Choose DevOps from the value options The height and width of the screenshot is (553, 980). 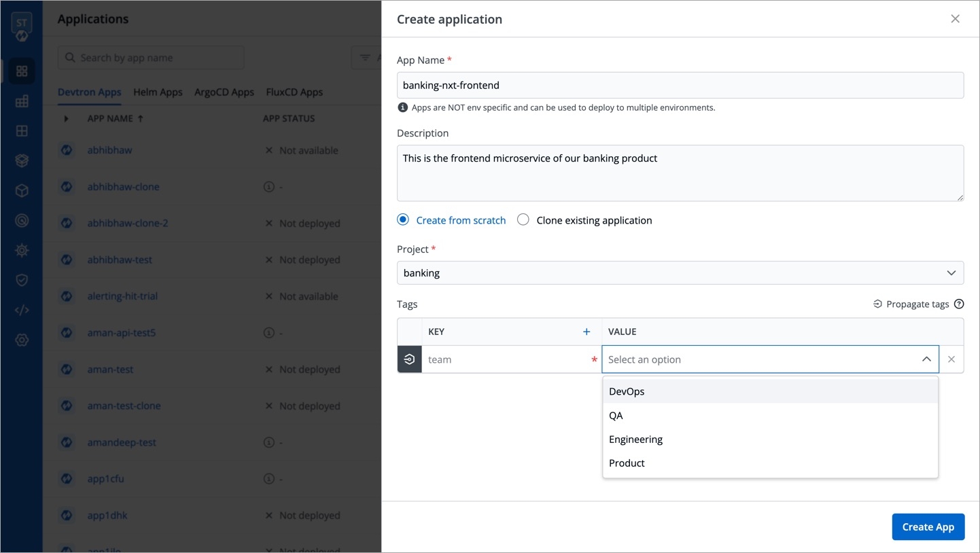coord(627,391)
